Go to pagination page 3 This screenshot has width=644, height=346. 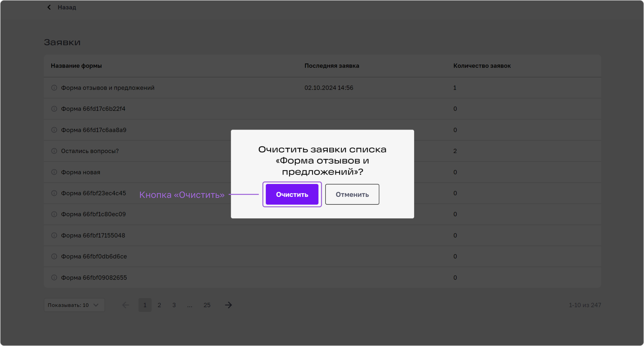click(x=174, y=305)
